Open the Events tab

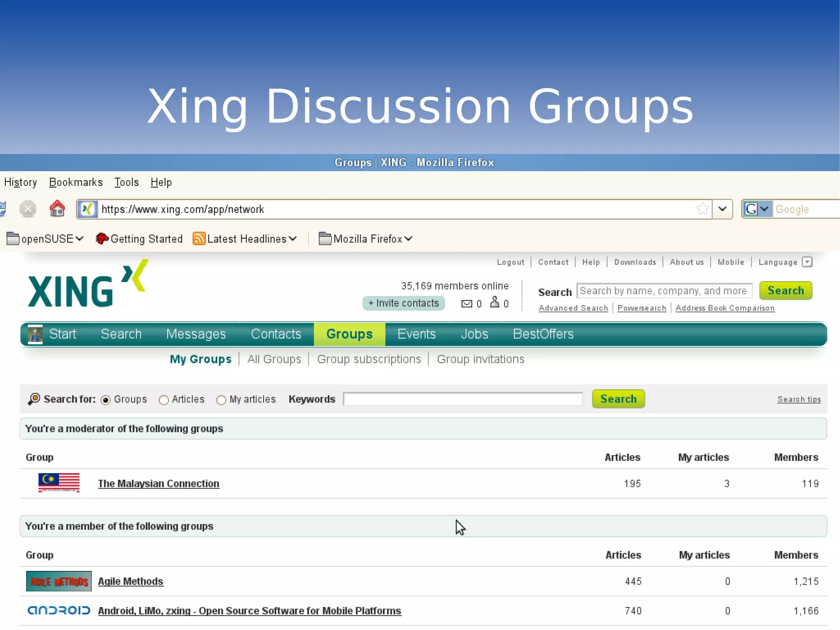[416, 334]
